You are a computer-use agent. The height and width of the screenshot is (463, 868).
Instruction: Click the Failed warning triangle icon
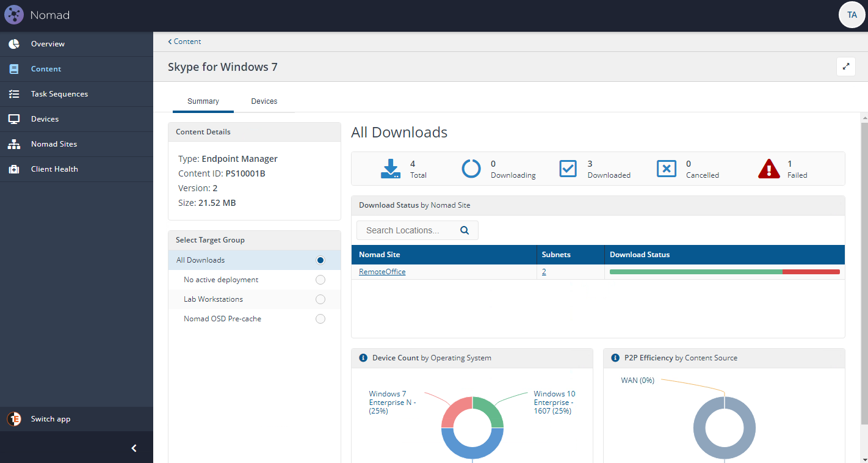[769, 169]
